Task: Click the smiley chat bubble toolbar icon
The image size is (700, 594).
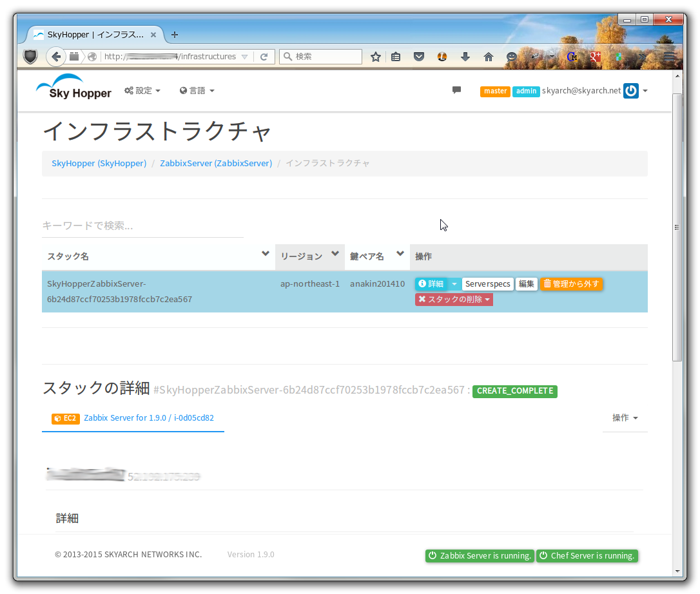Action: point(512,57)
